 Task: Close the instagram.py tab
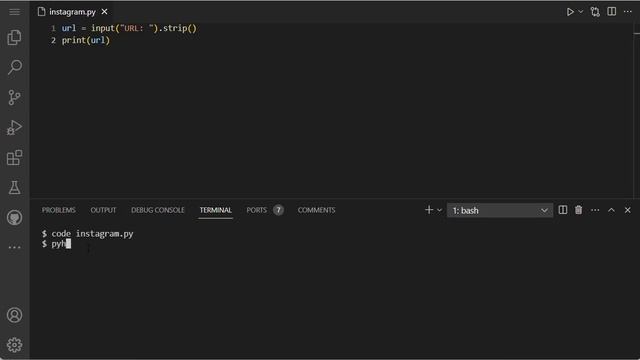pyautogui.click(x=104, y=12)
